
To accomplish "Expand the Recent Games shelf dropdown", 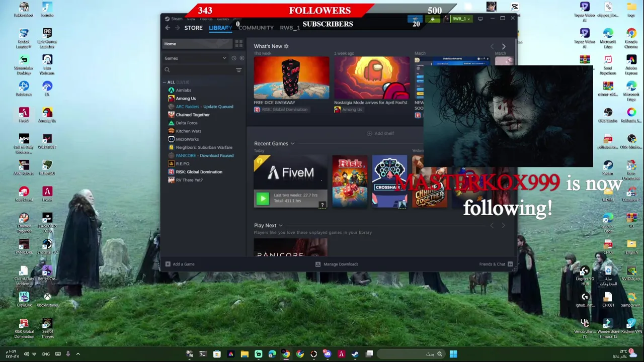I will click(292, 144).
